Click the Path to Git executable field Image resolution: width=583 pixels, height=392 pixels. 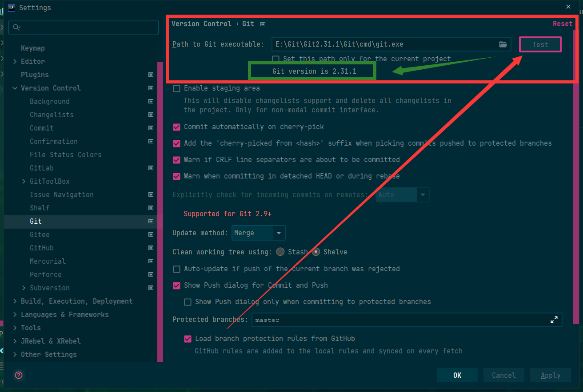391,44
